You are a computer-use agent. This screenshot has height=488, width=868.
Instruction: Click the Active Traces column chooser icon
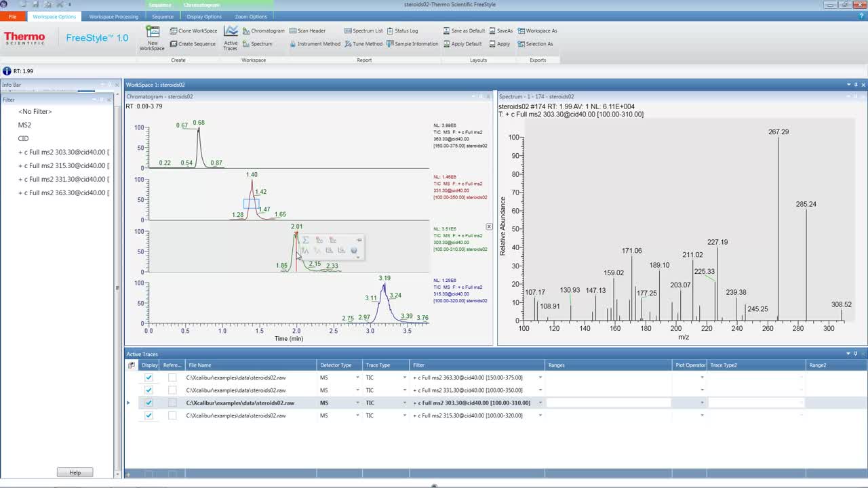pyautogui.click(x=131, y=365)
